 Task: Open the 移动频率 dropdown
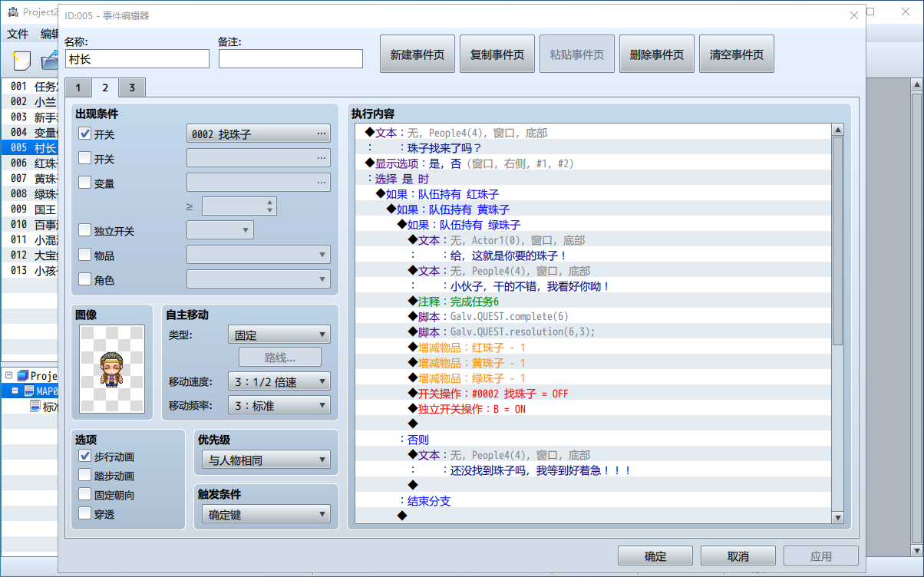pos(279,405)
